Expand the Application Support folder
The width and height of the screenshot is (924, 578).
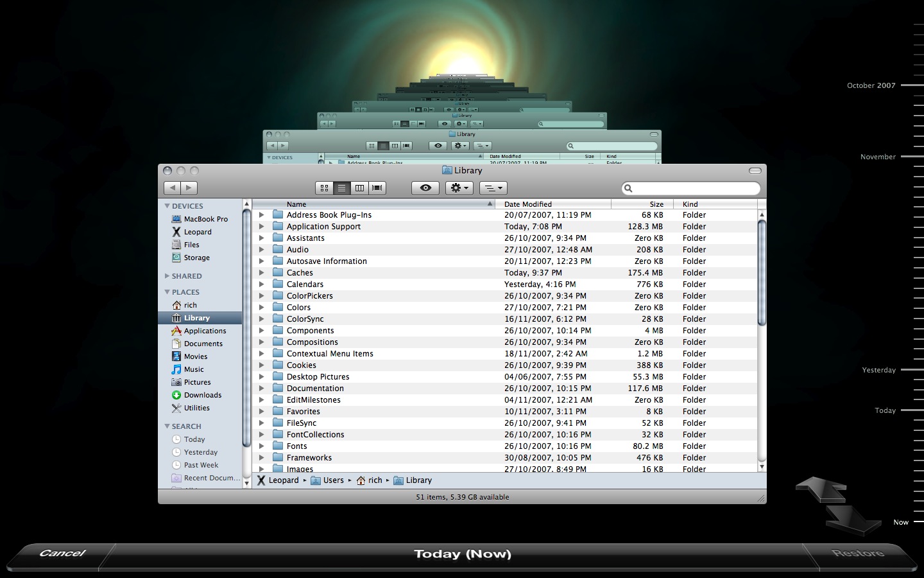tap(261, 227)
